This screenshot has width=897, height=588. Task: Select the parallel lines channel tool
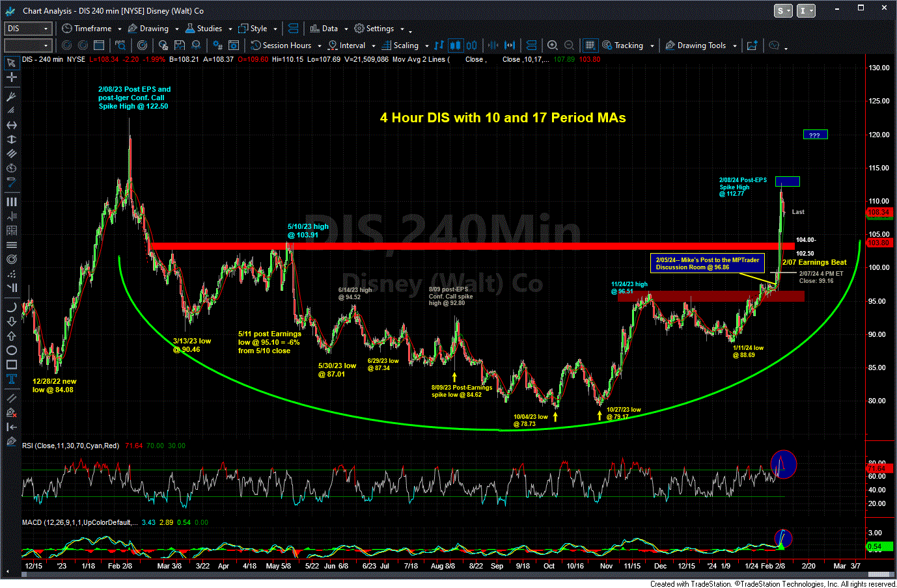[11, 154]
